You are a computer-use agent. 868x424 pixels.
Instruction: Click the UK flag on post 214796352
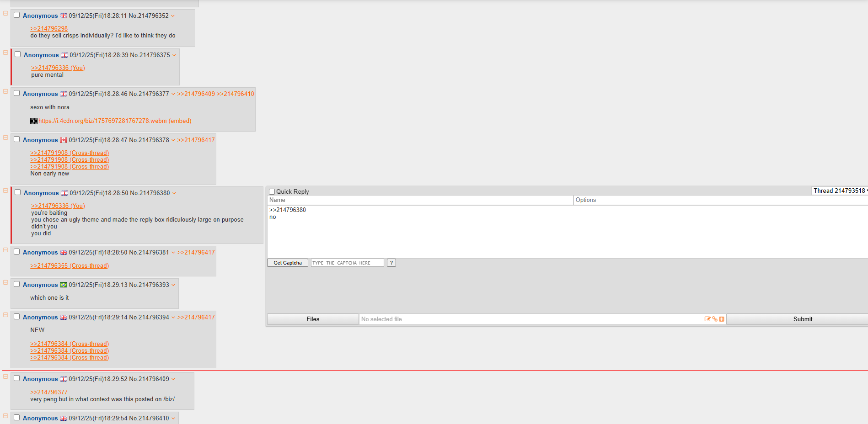click(64, 16)
